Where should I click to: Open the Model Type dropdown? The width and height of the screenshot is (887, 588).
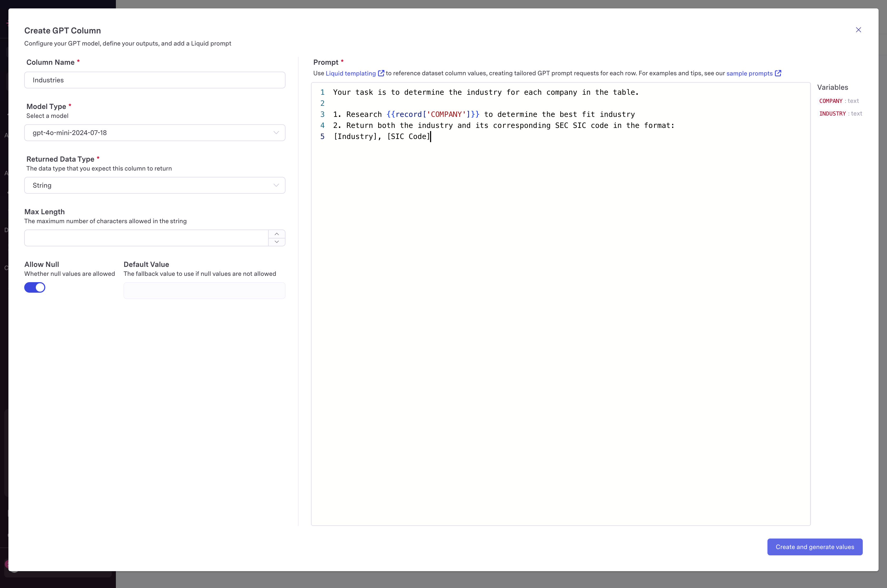point(155,132)
